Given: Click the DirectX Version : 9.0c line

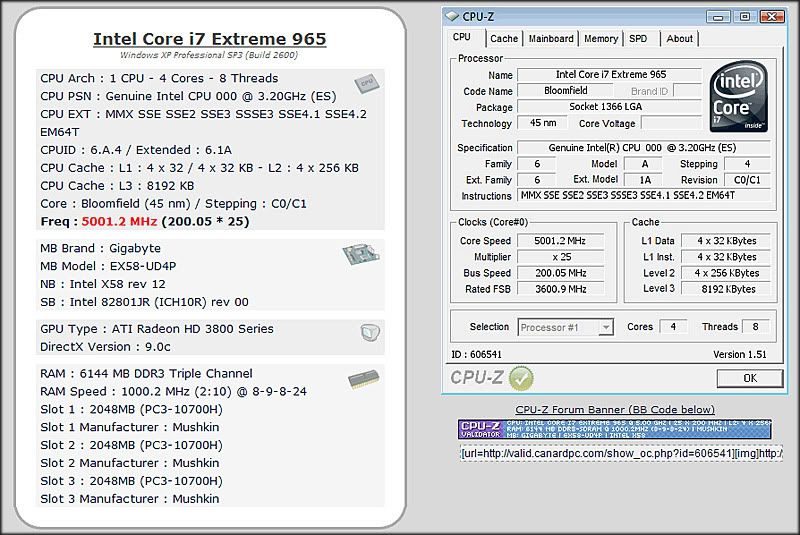Looking at the screenshot, I should click(x=105, y=347).
